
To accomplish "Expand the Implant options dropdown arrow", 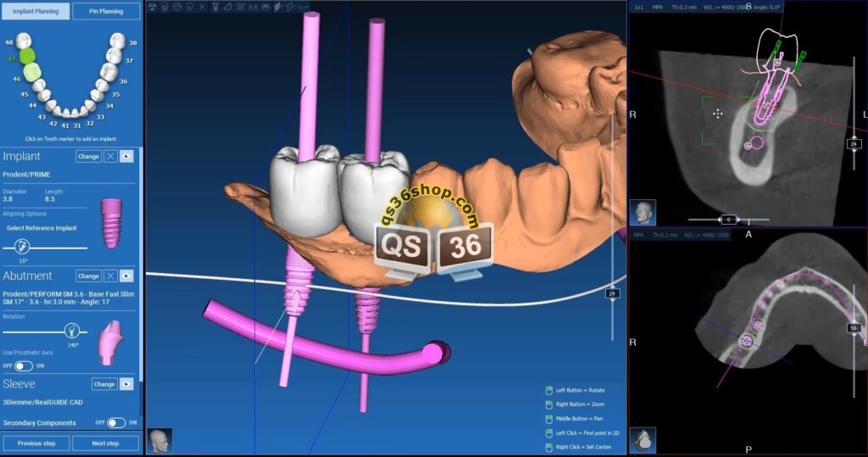I will coord(126,157).
